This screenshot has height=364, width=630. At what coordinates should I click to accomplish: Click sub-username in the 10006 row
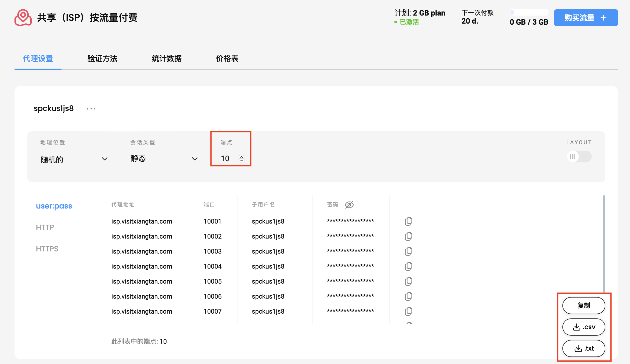pos(268,296)
